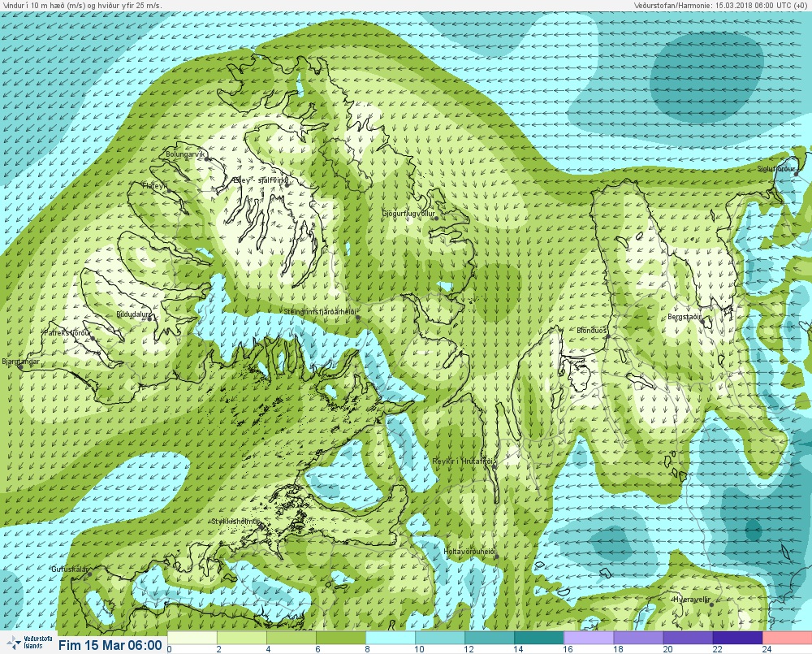Click the legend value 20

[x=667, y=649]
